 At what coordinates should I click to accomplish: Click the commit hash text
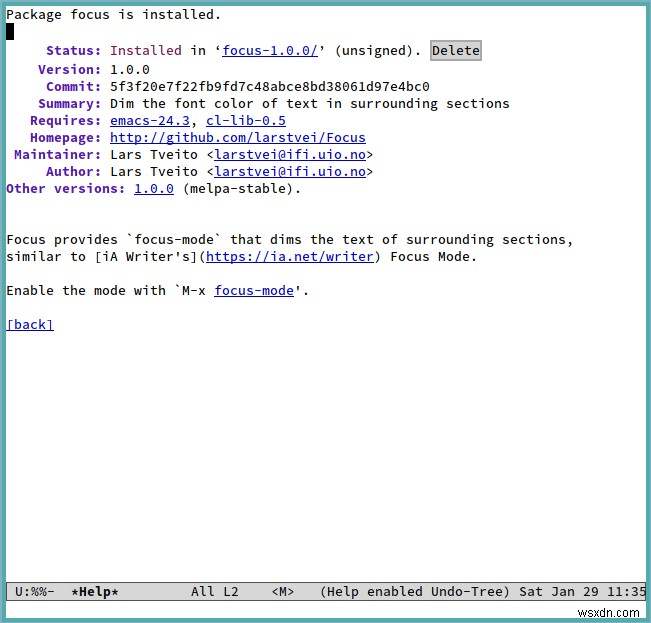pyautogui.click(x=269, y=87)
